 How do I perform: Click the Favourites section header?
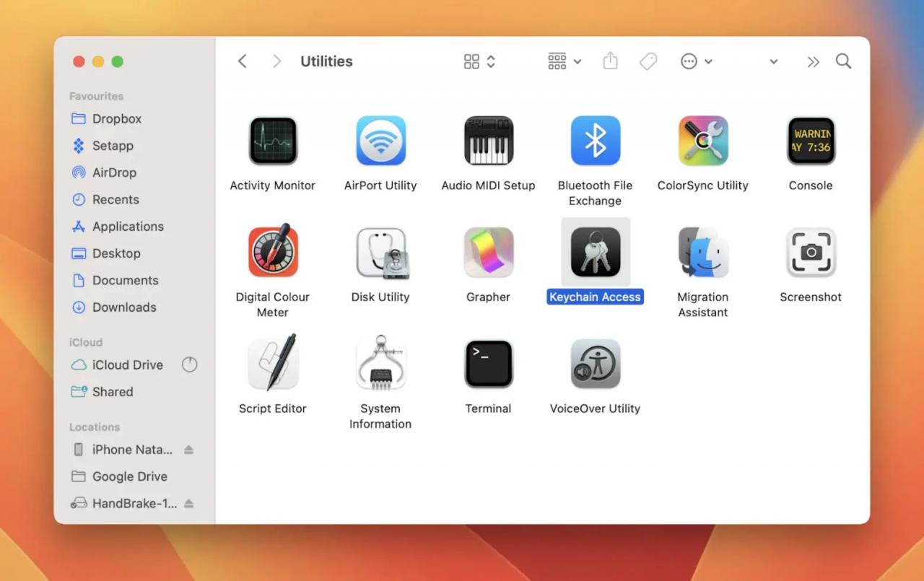(x=96, y=96)
